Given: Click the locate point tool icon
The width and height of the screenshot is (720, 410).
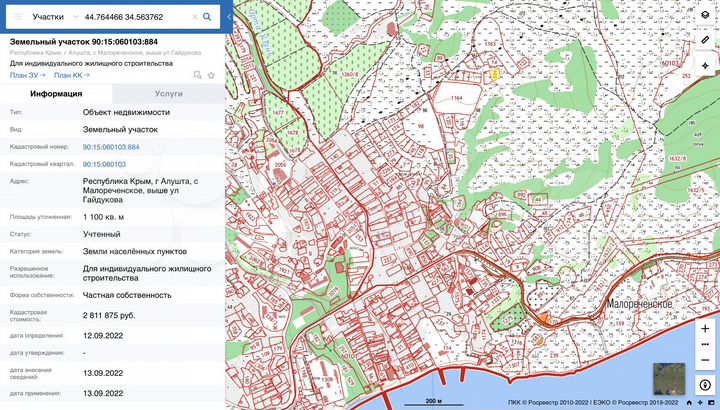Looking at the screenshot, I should point(705,65).
